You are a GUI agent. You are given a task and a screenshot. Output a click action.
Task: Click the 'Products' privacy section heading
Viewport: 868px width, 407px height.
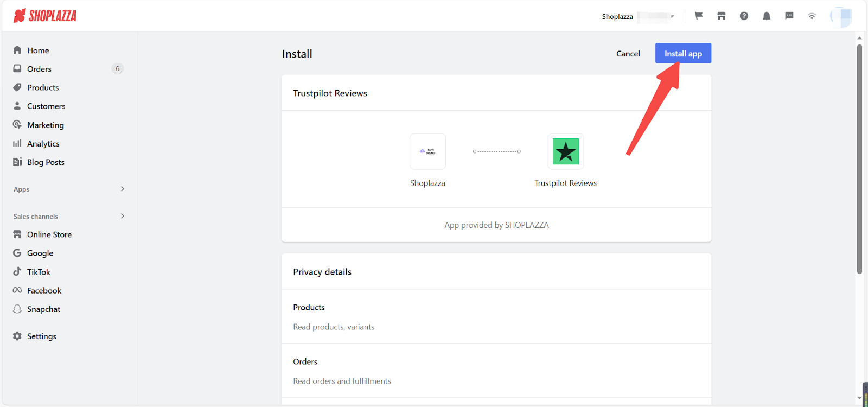(309, 307)
